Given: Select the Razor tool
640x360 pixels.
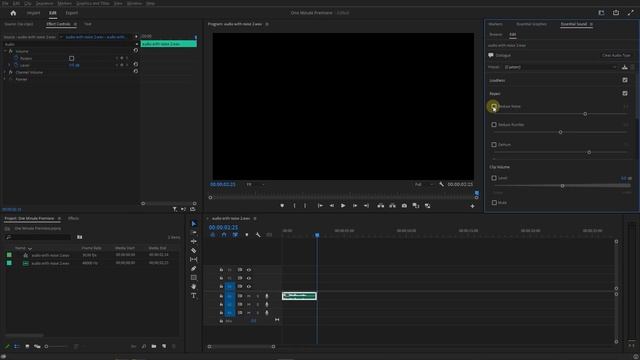Looking at the screenshot, I should pyautogui.click(x=194, y=251).
